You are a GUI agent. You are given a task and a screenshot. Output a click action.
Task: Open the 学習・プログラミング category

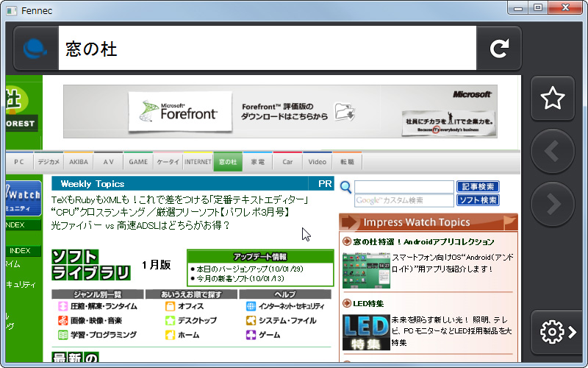click(103, 335)
